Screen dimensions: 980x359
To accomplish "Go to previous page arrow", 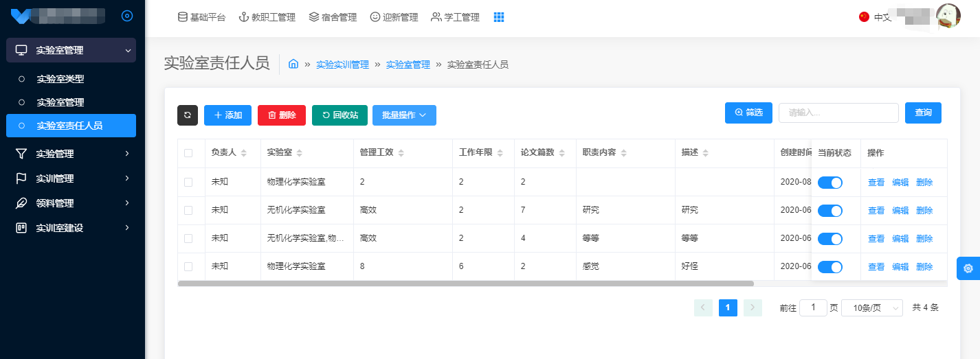I will [703, 308].
